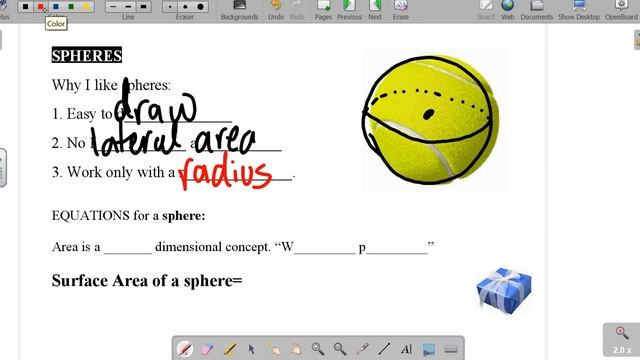Select the arrow Selector tool
This screenshot has height=360, width=640.
pos(251,349)
